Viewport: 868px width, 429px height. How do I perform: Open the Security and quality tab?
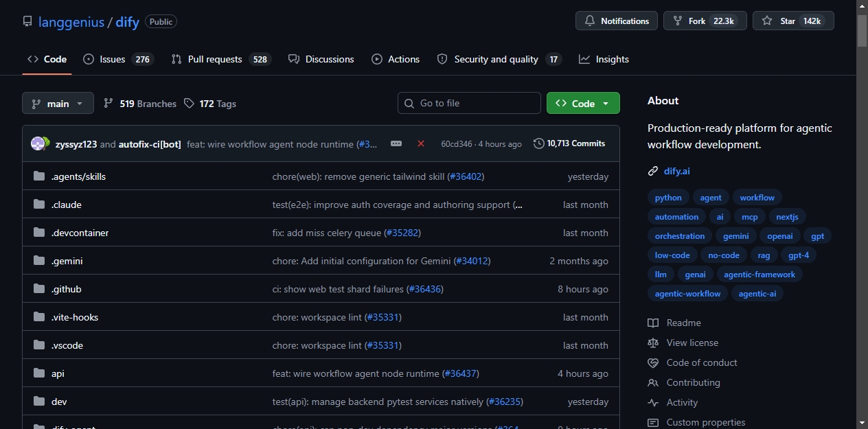tap(499, 59)
